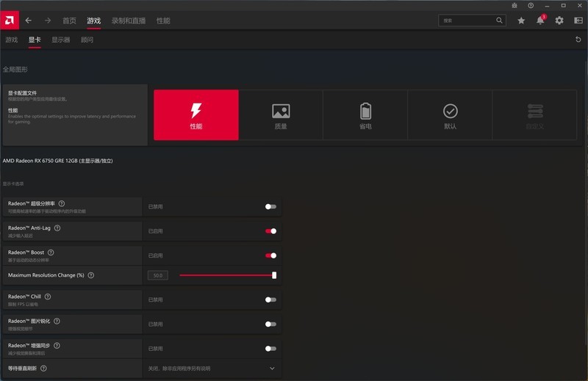Click the star favorites icon
The width and height of the screenshot is (588, 381).
coord(521,21)
